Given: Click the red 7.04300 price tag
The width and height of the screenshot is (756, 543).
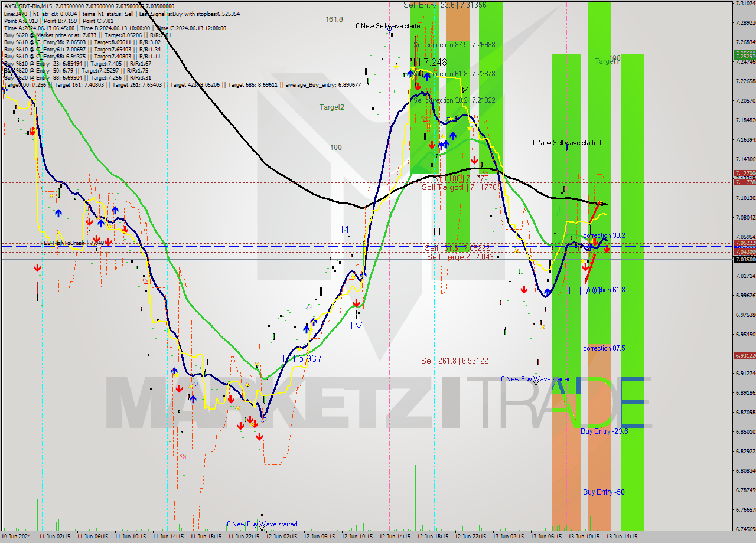Looking at the screenshot, I should [744, 252].
